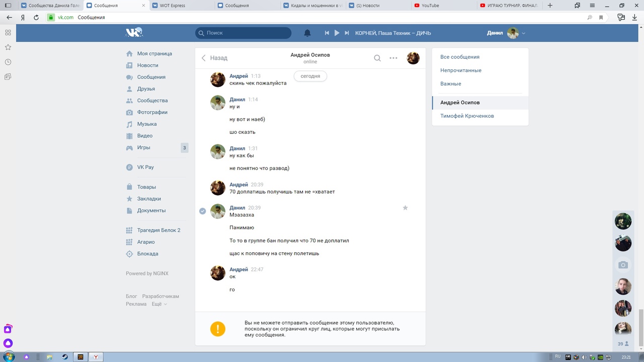This screenshot has height=362, width=644.
Task: Open the three-dots chat actions menu
Action: pyautogui.click(x=393, y=58)
